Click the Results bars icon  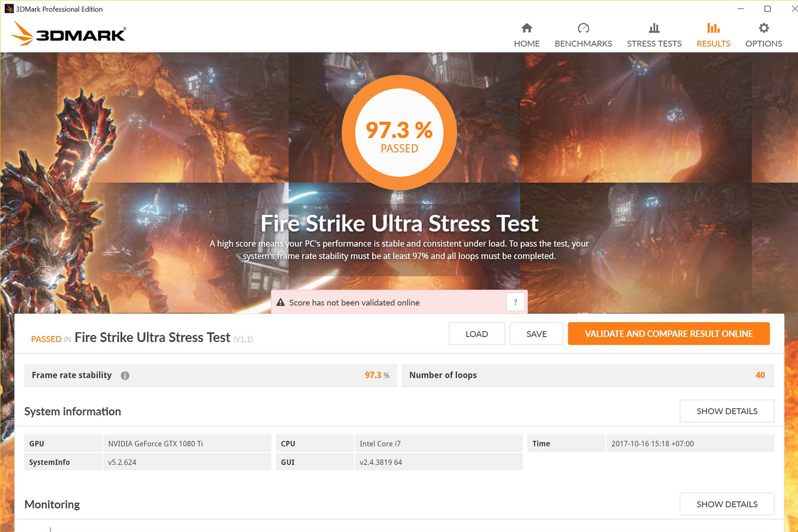click(713, 28)
